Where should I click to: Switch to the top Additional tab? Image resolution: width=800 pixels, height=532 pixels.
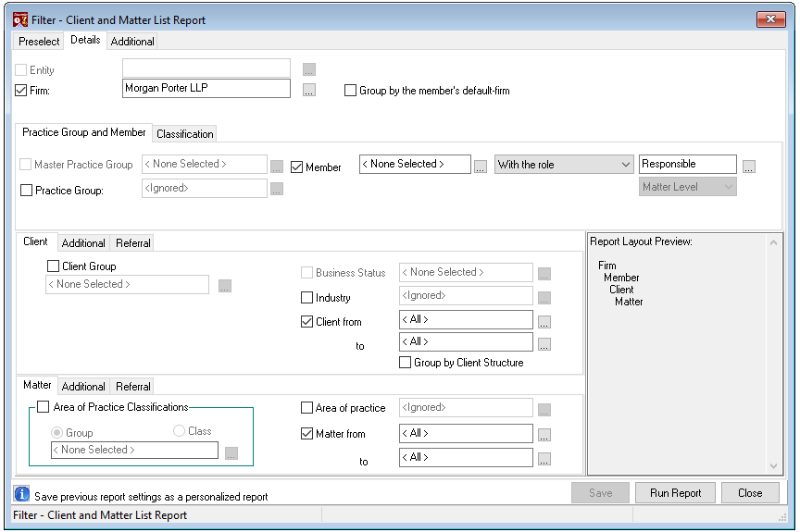(132, 42)
